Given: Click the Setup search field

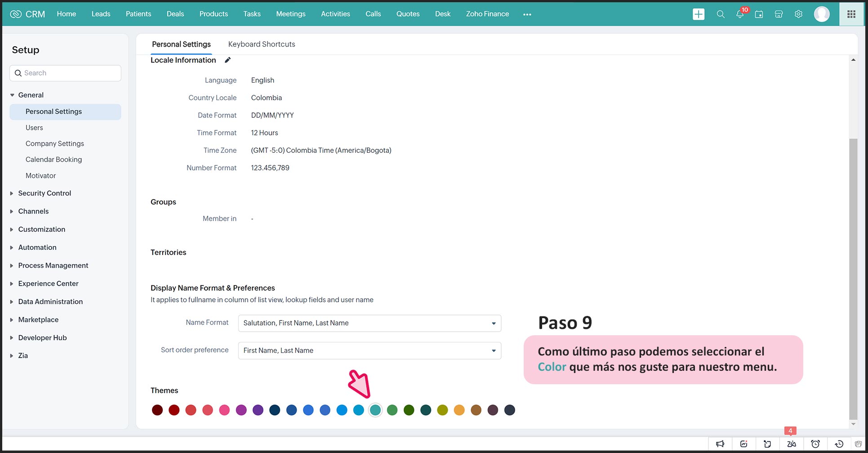Looking at the screenshot, I should click(x=65, y=73).
